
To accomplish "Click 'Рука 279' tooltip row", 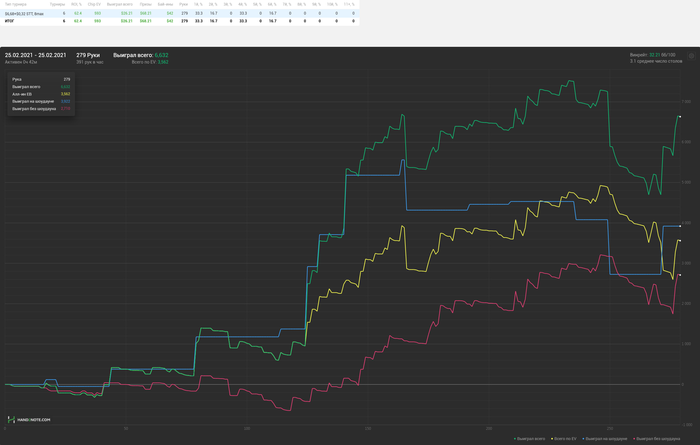I will click(41, 79).
